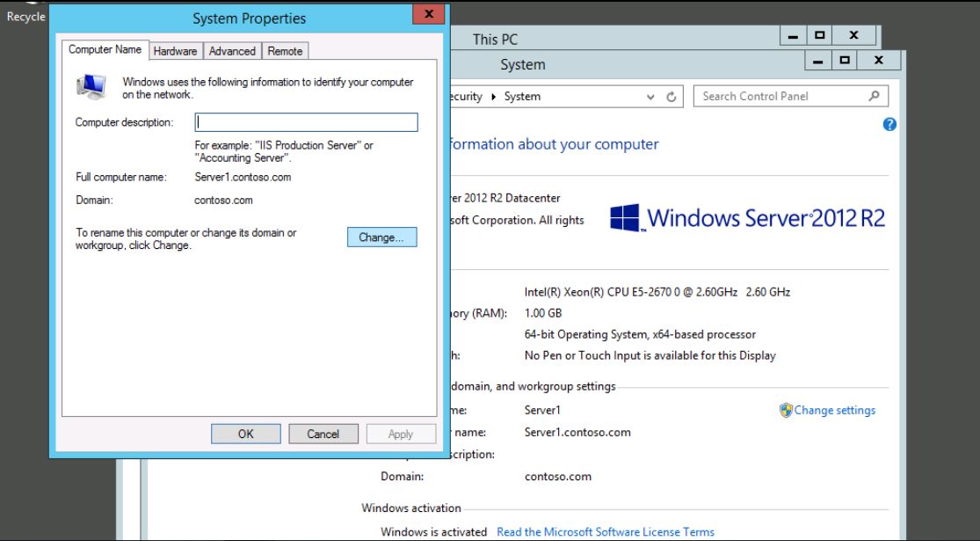Open the Change settings link

pos(834,410)
